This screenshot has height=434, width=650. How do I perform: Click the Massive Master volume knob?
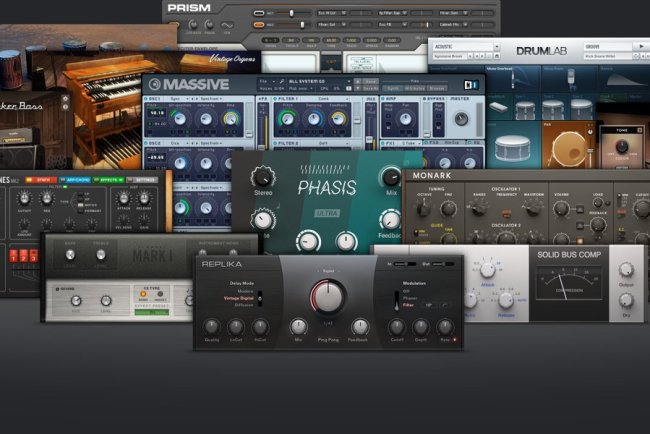click(x=461, y=119)
